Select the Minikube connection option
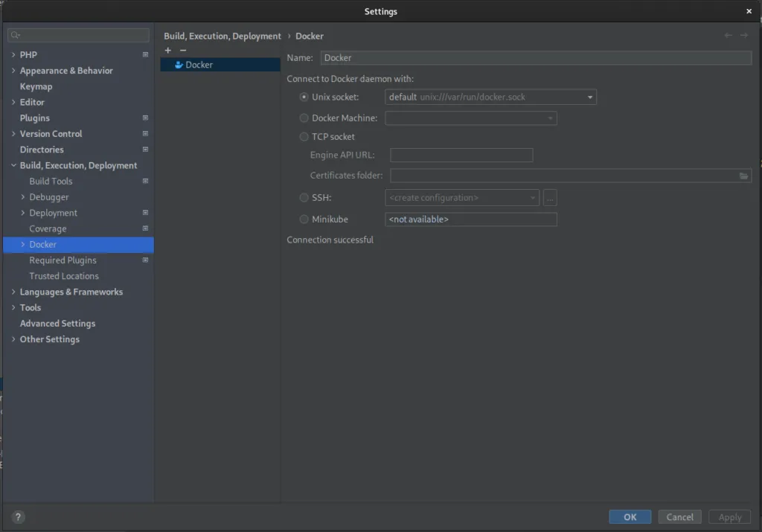Screen dimensions: 762x532 pyautogui.click(x=304, y=219)
